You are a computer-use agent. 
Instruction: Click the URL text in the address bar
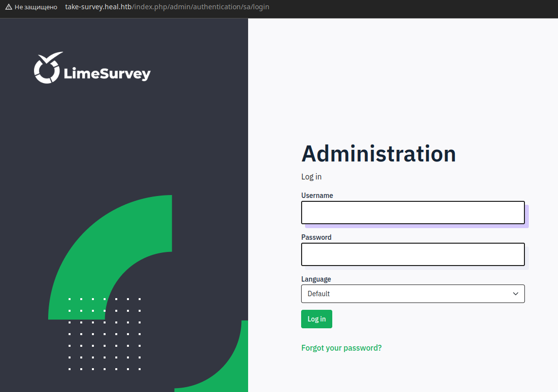[x=167, y=7]
